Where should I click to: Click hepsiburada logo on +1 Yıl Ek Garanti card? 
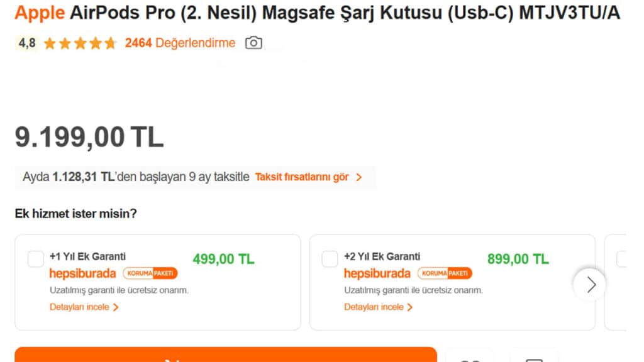(x=82, y=273)
